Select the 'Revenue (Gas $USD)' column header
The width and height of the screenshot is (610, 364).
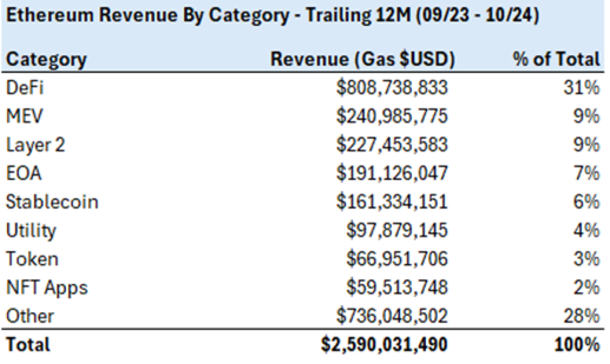coord(362,60)
